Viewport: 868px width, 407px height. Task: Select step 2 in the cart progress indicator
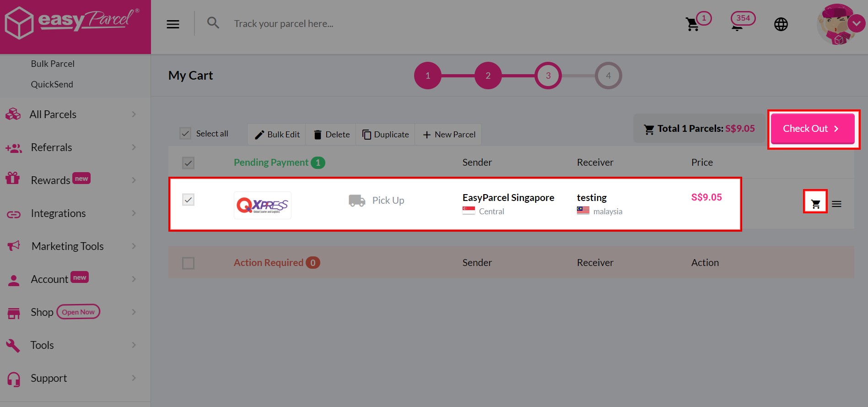(x=488, y=75)
